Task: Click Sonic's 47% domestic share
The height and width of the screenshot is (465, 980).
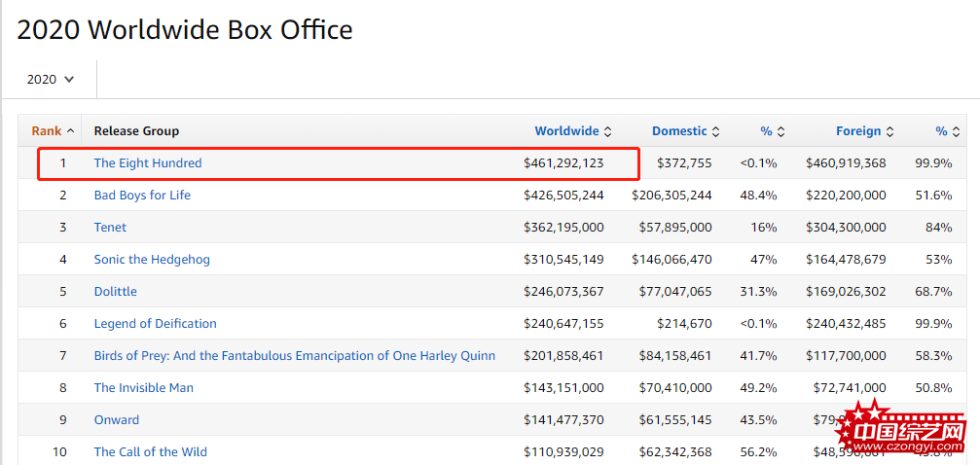Action: click(763, 260)
